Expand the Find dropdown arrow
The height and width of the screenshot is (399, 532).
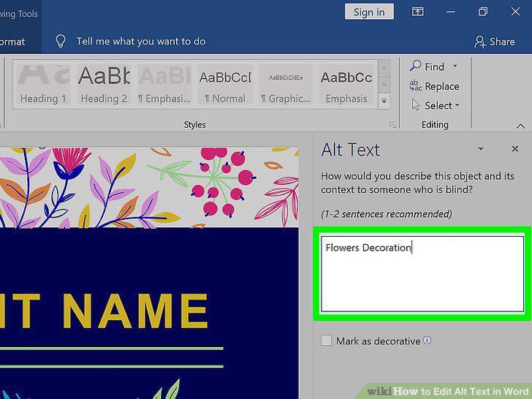click(455, 66)
